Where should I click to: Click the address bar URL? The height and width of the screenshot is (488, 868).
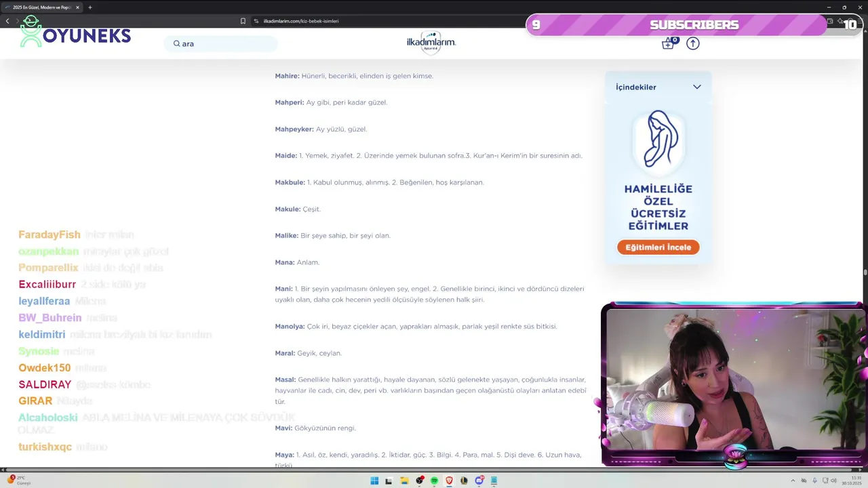[300, 21]
